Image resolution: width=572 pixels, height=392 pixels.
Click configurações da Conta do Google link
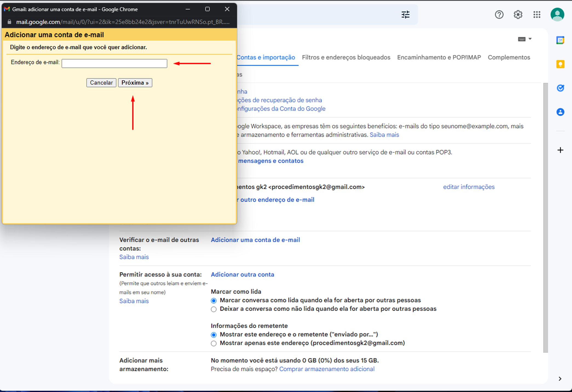tap(281, 109)
